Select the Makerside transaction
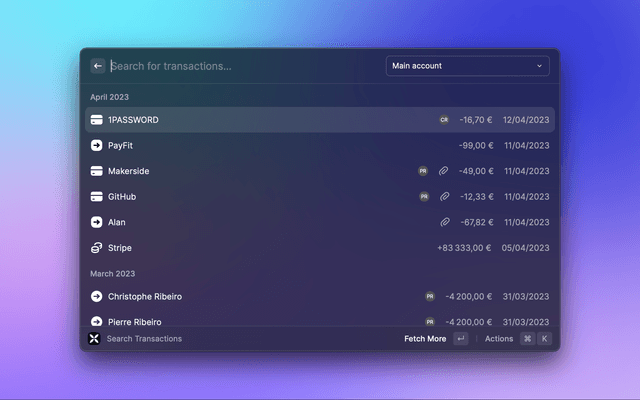 tap(128, 171)
